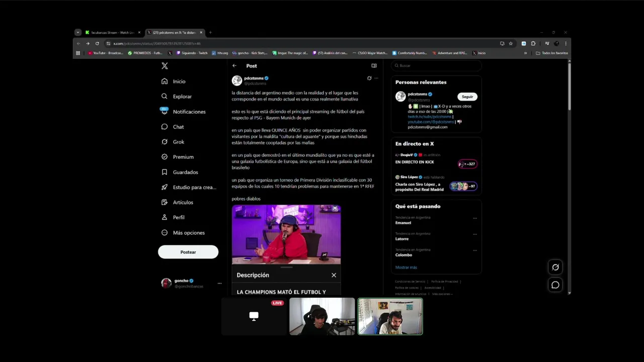This screenshot has height=362, width=644.
Task: Open the Colombo trend
Action: coord(404,255)
